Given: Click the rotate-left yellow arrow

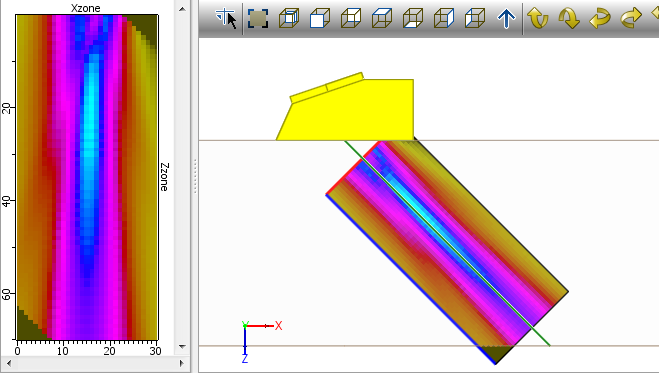Looking at the screenshot, I should pos(600,18).
